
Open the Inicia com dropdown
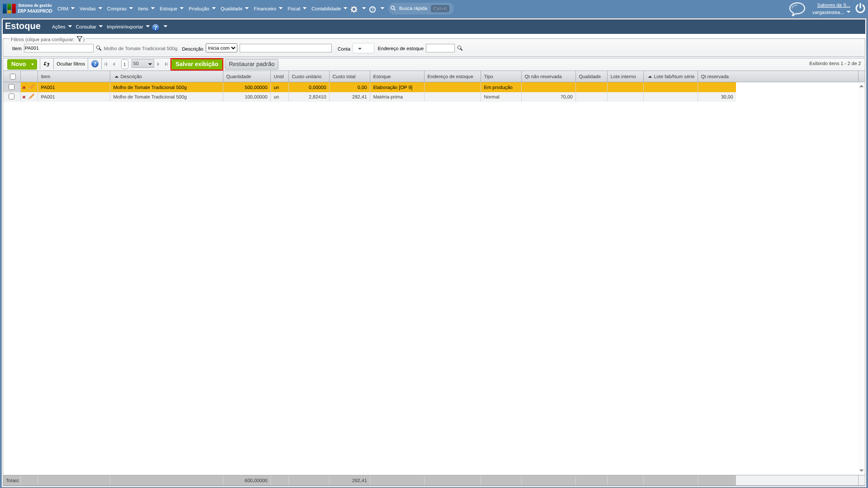click(222, 48)
